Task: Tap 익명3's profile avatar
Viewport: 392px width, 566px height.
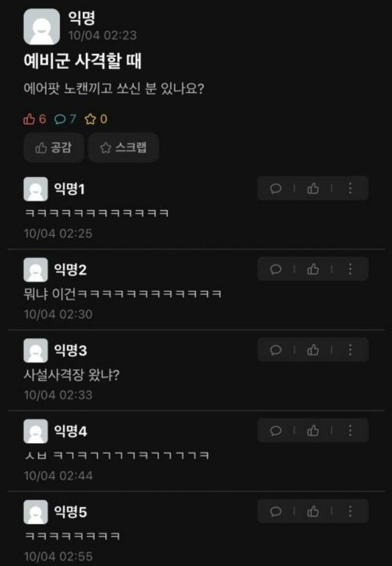Action: coord(36,350)
